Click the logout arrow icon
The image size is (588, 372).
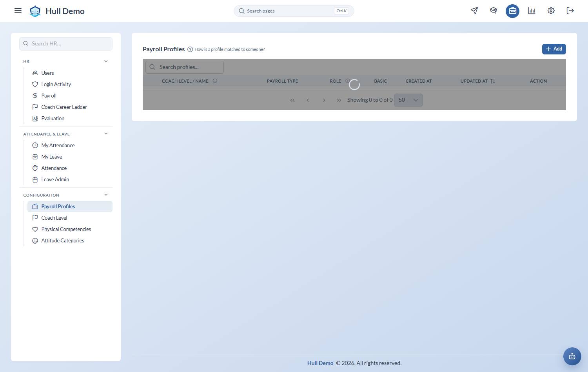(x=570, y=11)
